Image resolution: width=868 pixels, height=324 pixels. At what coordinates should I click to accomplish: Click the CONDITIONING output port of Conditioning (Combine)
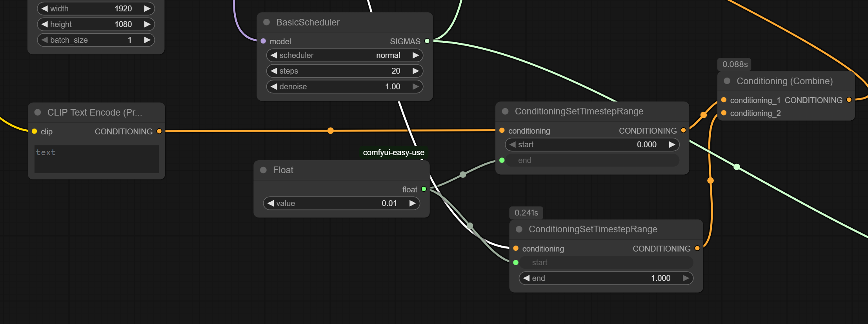point(849,100)
